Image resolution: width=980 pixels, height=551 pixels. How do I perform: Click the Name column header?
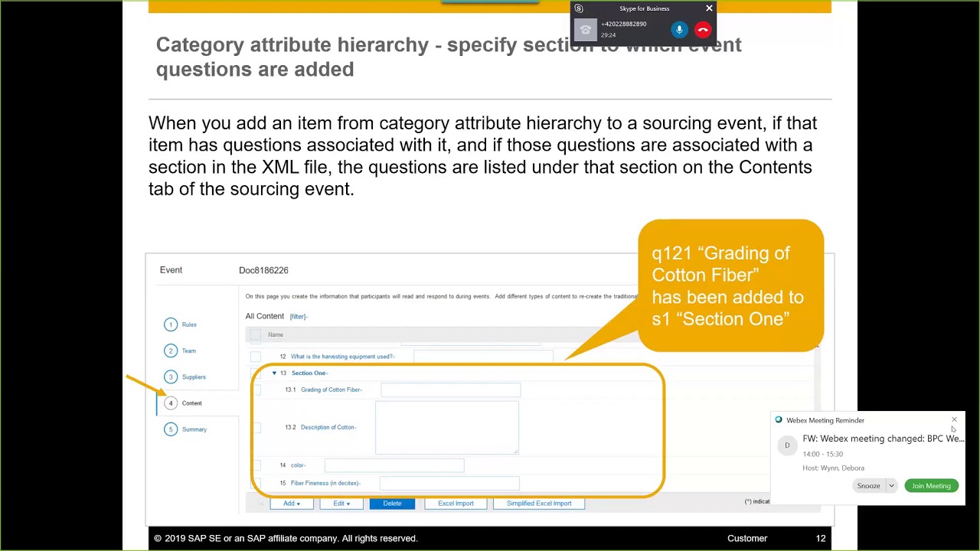[x=276, y=334]
